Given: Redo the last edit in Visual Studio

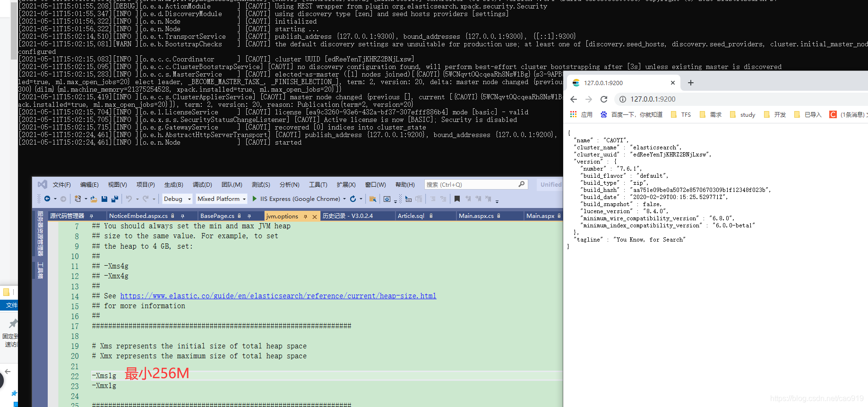Looking at the screenshot, I should [x=146, y=199].
